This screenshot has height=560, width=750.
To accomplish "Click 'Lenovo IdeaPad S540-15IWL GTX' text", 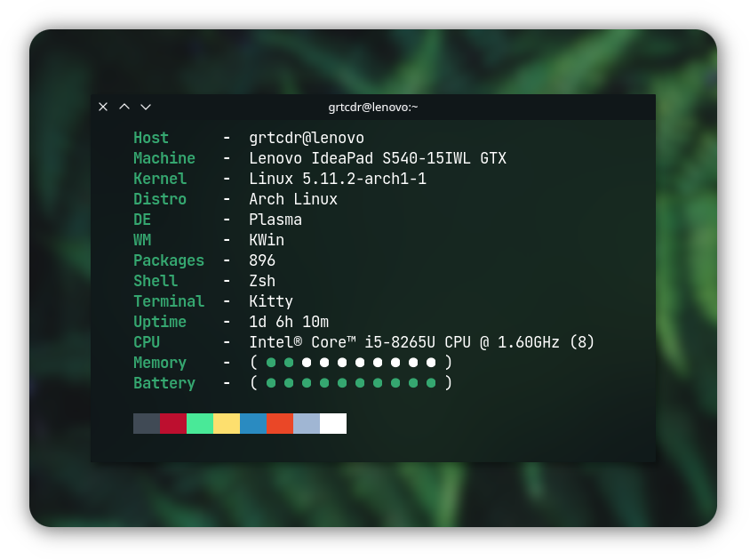I will (378, 158).
